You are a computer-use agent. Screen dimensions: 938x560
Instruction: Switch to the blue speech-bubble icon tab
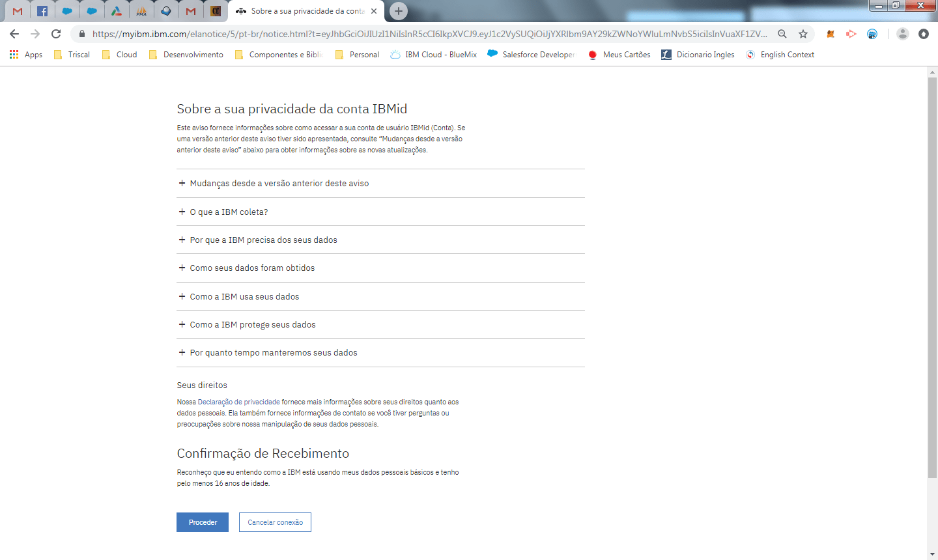(x=166, y=11)
